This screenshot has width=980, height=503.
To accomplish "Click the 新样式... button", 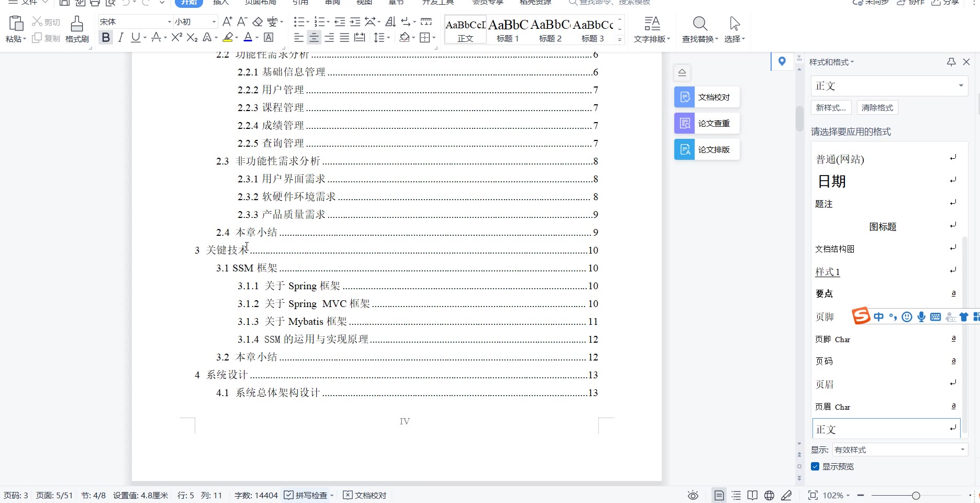I will click(831, 107).
